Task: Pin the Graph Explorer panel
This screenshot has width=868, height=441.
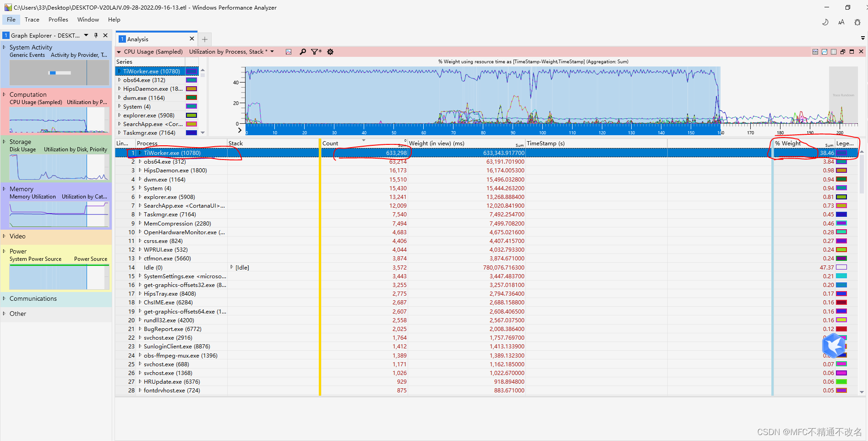Action: (x=96, y=35)
